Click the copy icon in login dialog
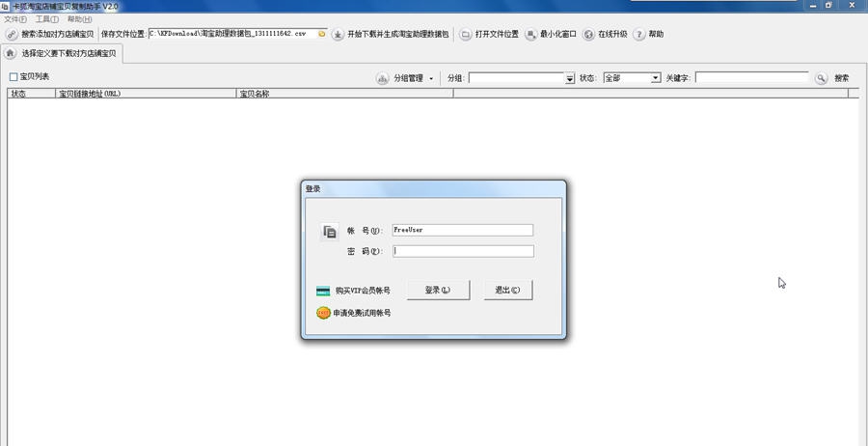 tap(330, 232)
